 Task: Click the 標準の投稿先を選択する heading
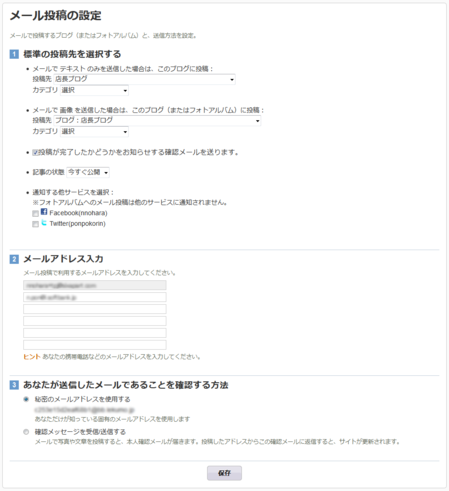tap(72, 54)
